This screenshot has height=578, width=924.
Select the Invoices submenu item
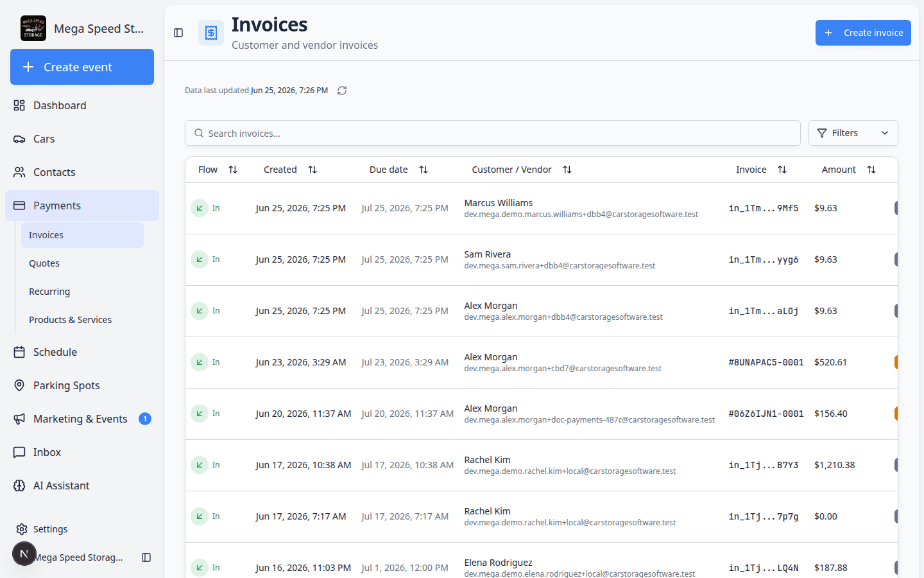tap(82, 235)
